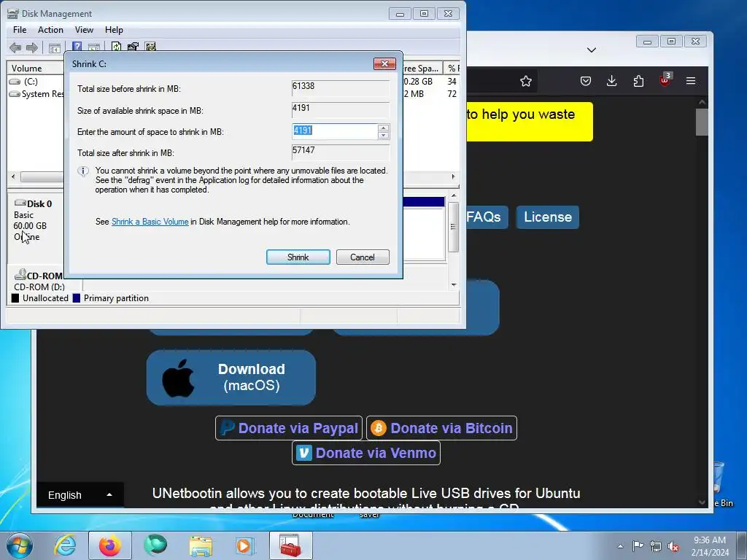
Task: Toggle the console tree pane toolbar icon
Action: click(x=55, y=47)
